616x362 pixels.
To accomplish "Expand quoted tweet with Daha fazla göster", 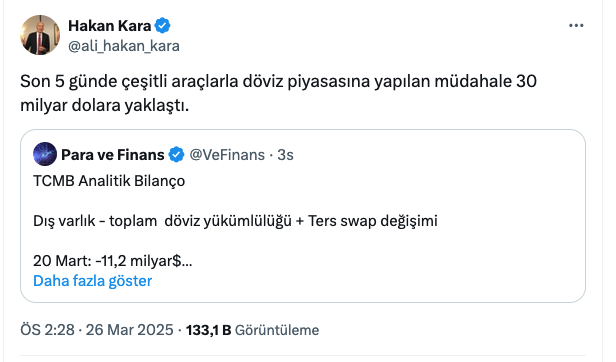I will coord(92,281).
